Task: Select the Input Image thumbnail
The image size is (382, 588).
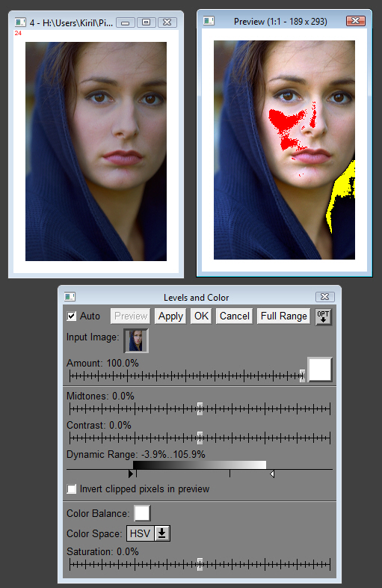Action: click(136, 340)
